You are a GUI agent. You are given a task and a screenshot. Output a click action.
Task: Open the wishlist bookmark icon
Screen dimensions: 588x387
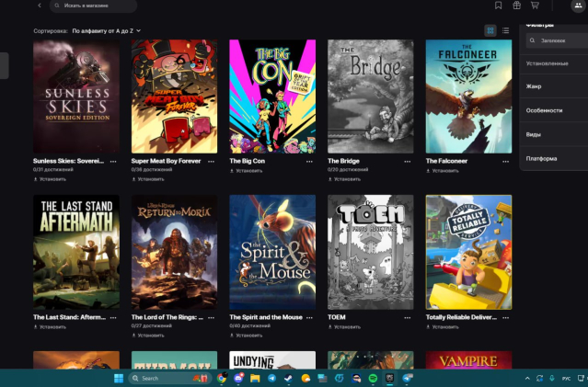click(x=498, y=6)
